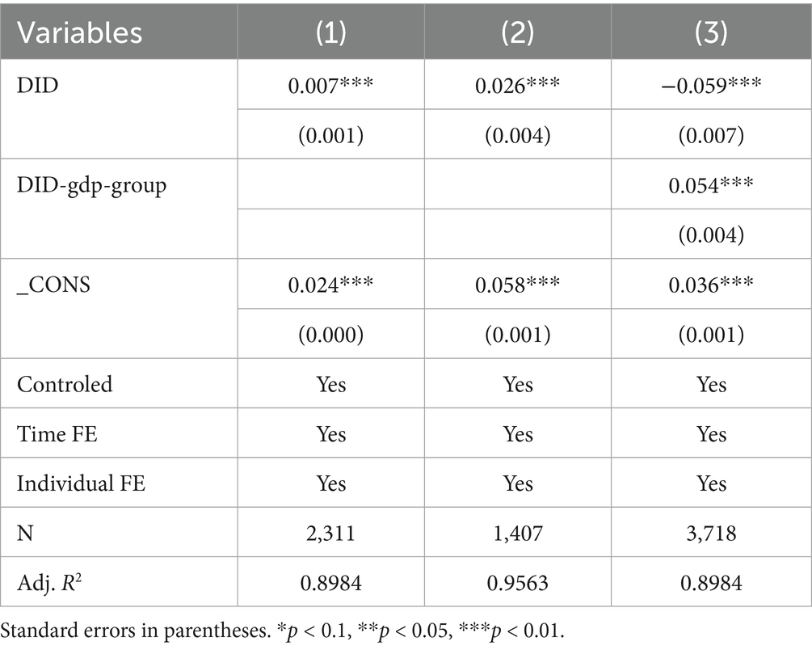The image size is (812, 650).
Task: Select the 0.9563 adjusted R² value
Action: coord(518,582)
